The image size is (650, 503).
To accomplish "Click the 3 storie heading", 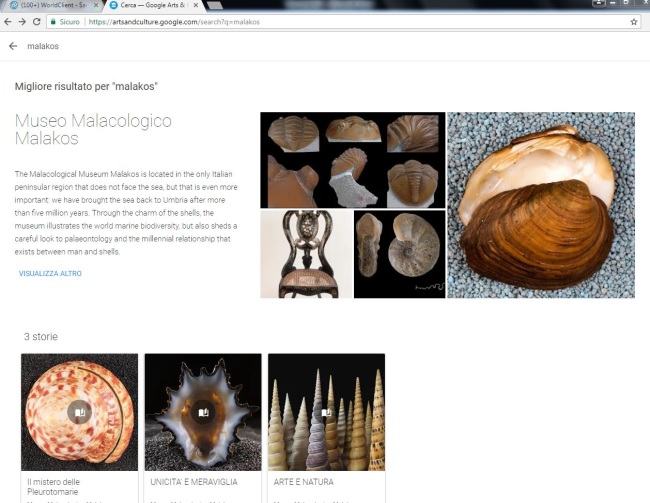I will coord(41,337).
